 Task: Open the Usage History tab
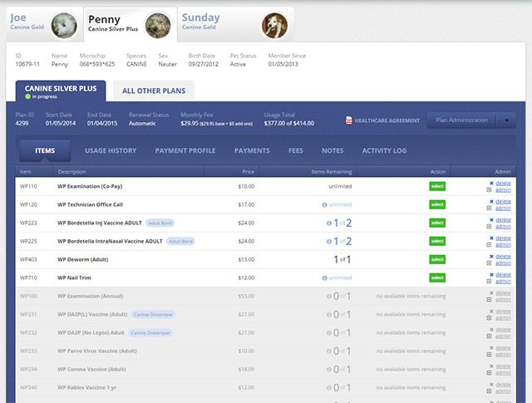tap(111, 150)
